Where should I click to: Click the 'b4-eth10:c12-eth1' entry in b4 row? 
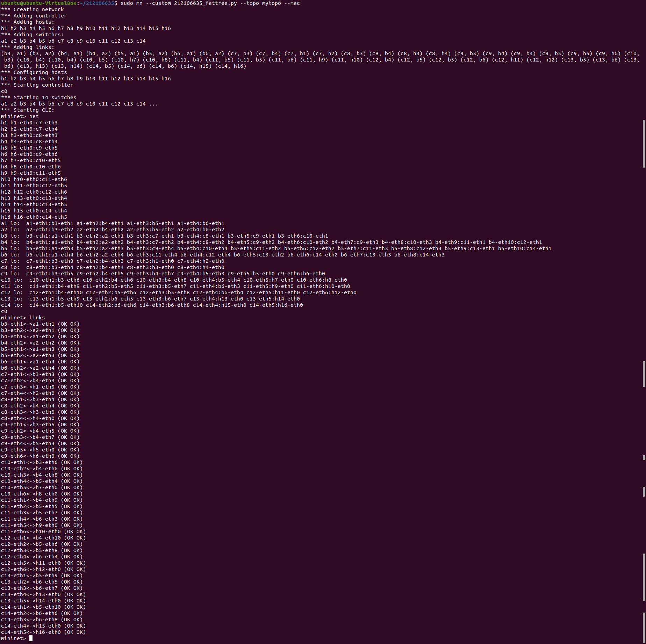[x=515, y=242]
